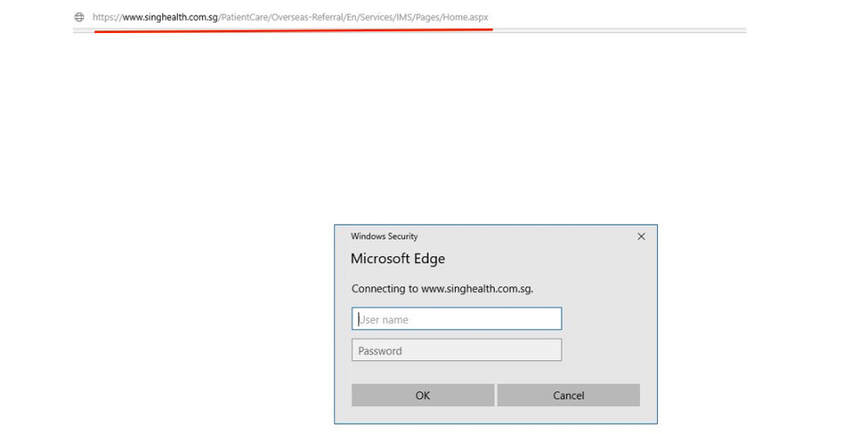Click the globe site info icon
The image size is (868, 434).
click(x=79, y=17)
